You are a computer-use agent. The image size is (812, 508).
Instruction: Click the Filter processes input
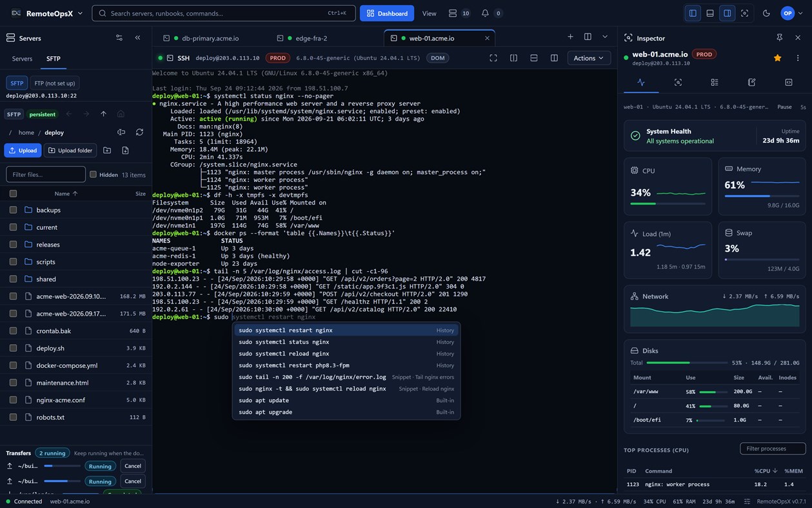pos(773,449)
